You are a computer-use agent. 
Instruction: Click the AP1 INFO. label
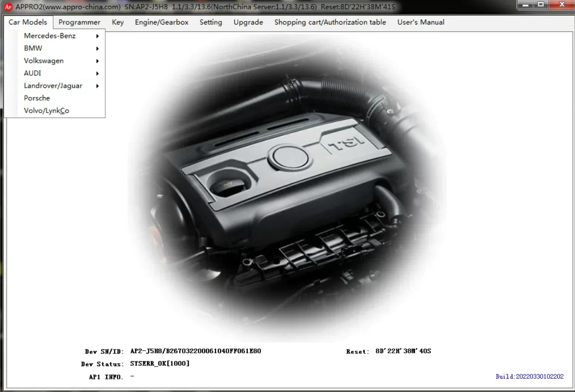[x=106, y=377]
